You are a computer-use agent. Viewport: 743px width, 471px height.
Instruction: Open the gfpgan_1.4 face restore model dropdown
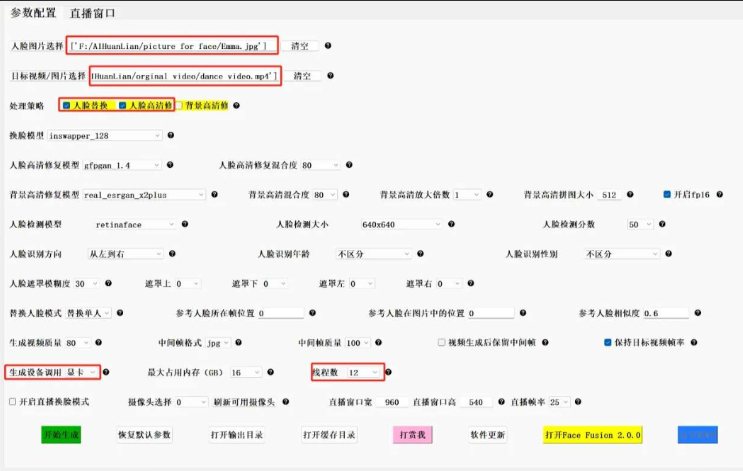122,165
